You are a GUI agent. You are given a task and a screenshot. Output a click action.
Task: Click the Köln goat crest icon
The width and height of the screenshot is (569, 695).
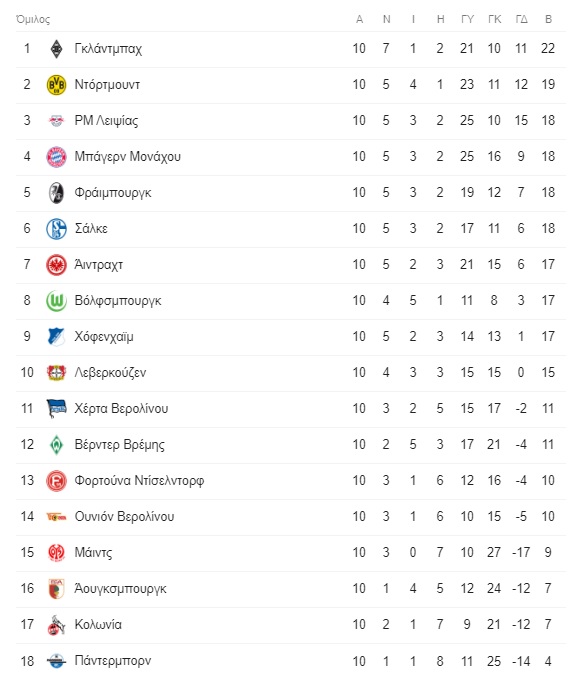pos(56,625)
